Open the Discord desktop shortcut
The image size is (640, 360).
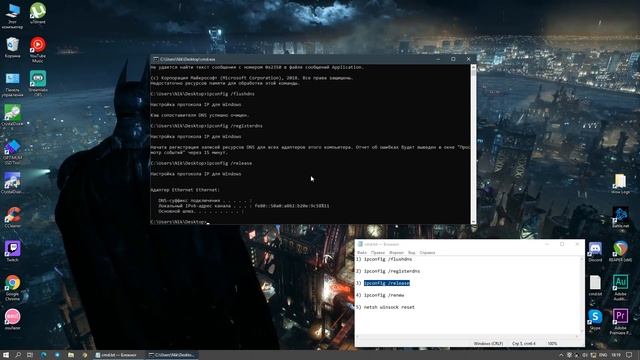595,251
